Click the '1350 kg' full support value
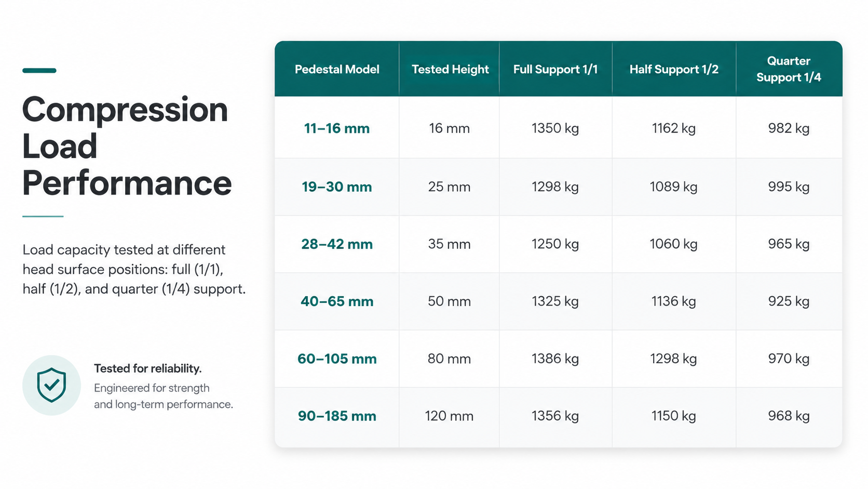Viewport: 868px width, 489px height. tap(555, 128)
